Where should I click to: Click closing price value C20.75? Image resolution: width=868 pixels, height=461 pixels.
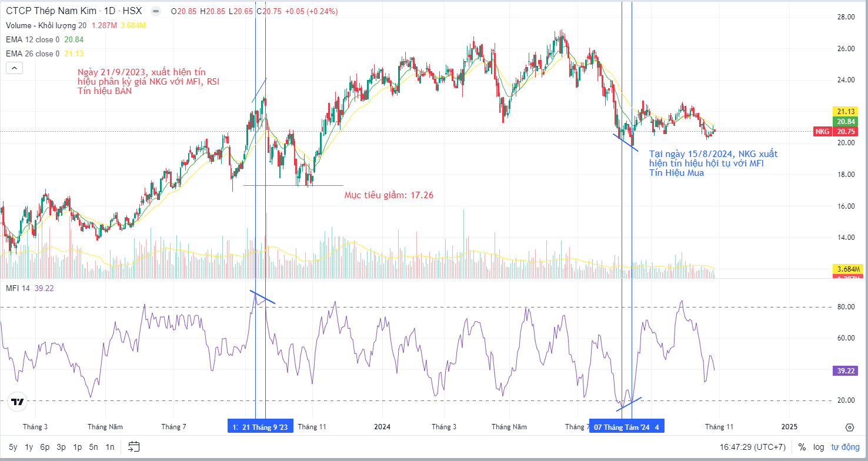pyautogui.click(x=268, y=11)
